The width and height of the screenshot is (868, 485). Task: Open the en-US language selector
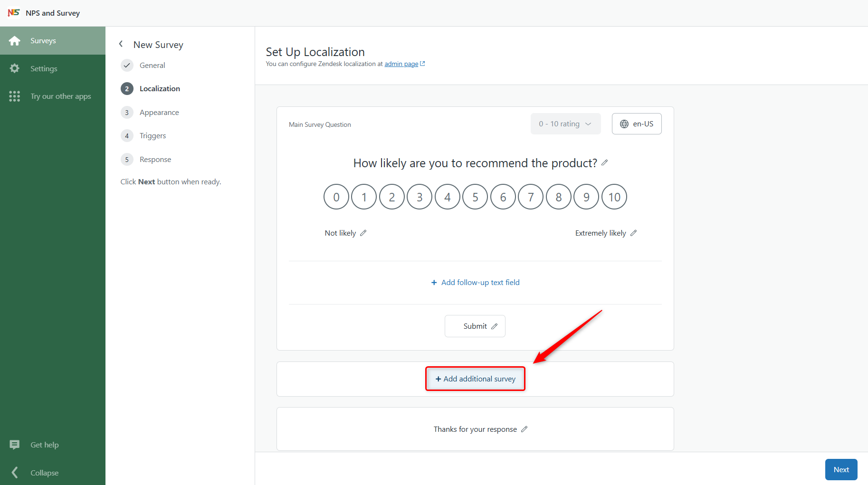[x=637, y=124]
